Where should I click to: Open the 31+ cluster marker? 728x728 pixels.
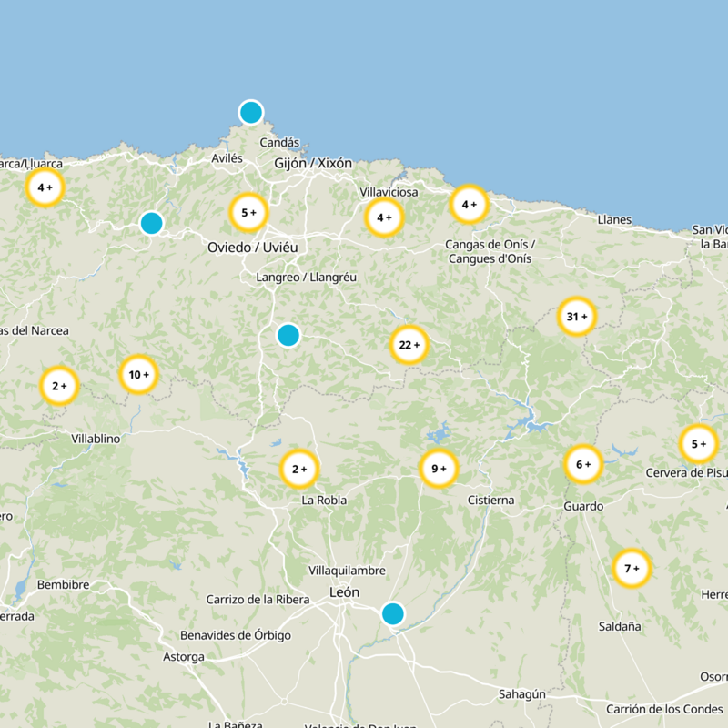coord(577,317)
